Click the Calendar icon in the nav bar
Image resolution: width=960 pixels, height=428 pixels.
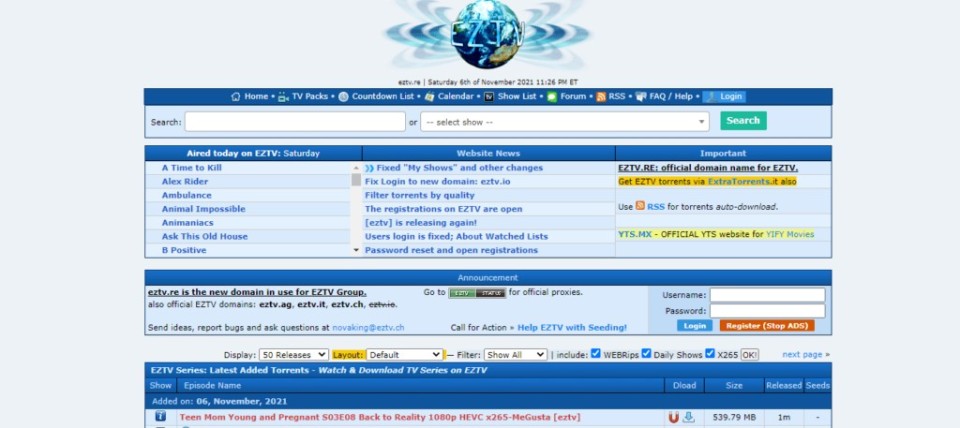[x=429, y=97]
